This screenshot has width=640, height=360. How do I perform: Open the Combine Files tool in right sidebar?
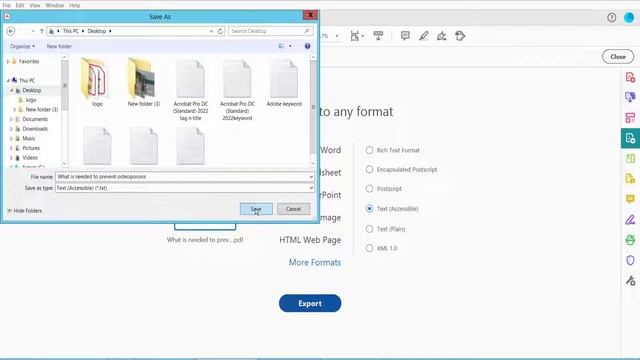pyautogui.click(x=630, y=97)
